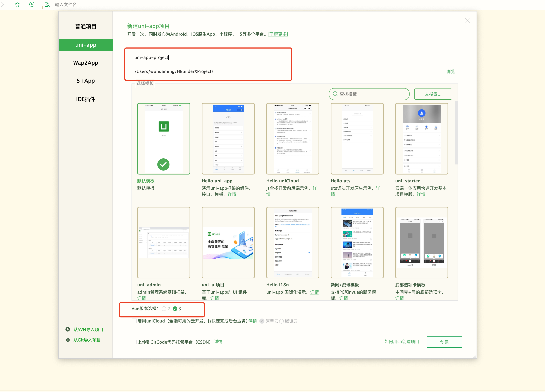Open 详情 link for uni-admin
Image resolution: width=545 pixels, height=392 pixels.
pos(142,298)
